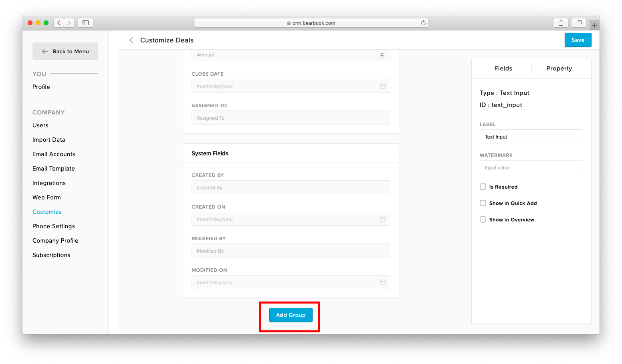The image size is (622, 364).
Task: Open Created On calendar picker icon
Action: point(383,219)
